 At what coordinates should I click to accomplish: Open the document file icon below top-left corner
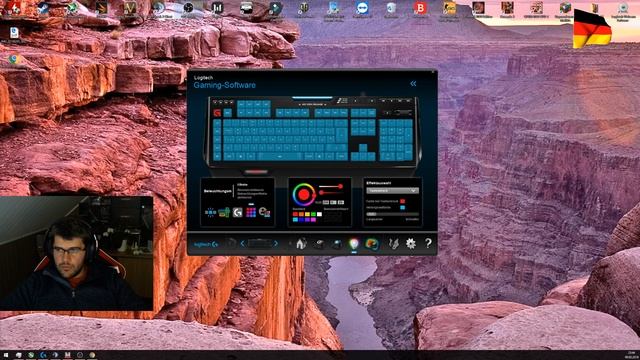pos(14,34)
